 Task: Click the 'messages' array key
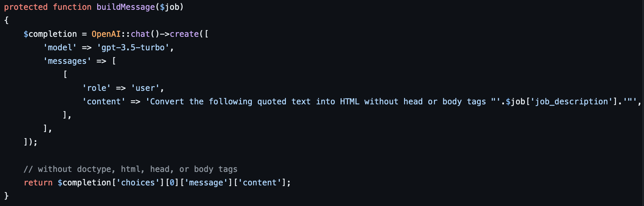[67, 61]
